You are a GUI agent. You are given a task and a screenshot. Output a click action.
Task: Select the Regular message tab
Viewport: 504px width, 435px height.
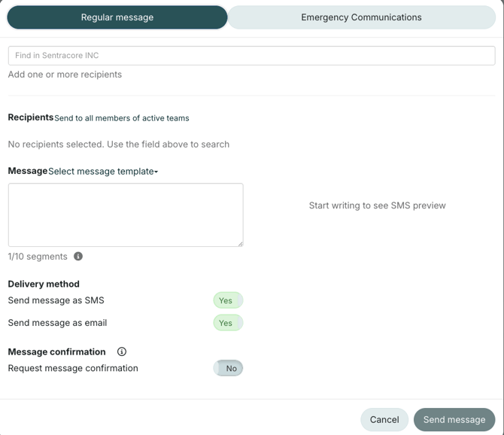(x=117, y=17)
